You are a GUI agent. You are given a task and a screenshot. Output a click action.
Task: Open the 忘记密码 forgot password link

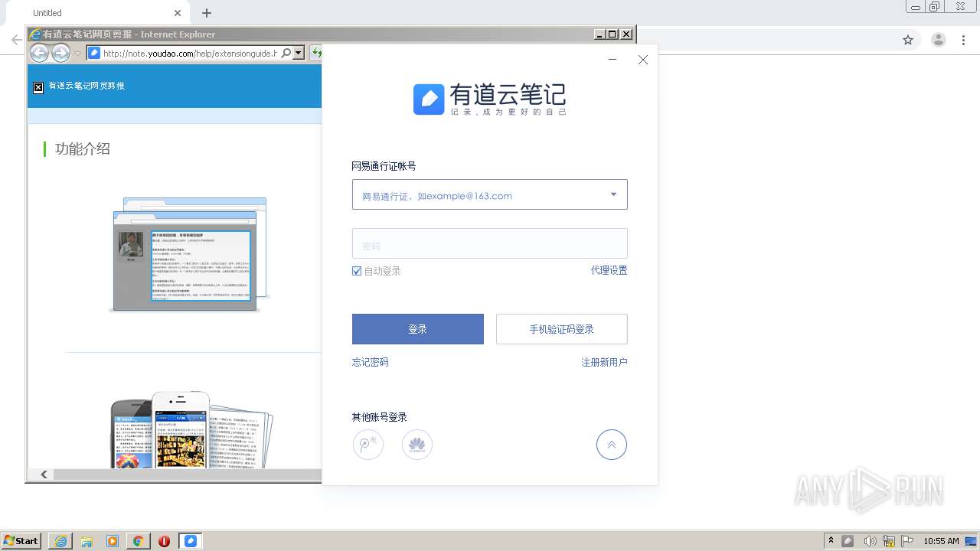[371, 362]
